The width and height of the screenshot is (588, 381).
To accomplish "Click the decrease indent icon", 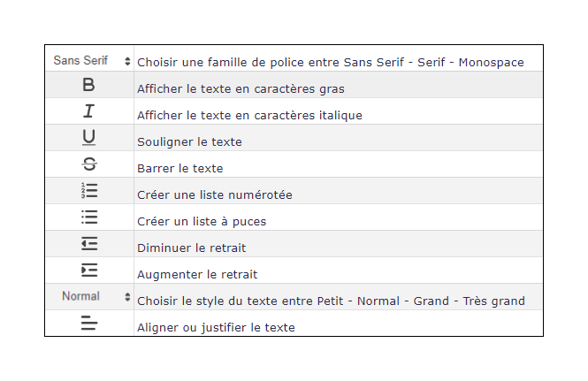I will pyautogui.click(x=89, y=244).
